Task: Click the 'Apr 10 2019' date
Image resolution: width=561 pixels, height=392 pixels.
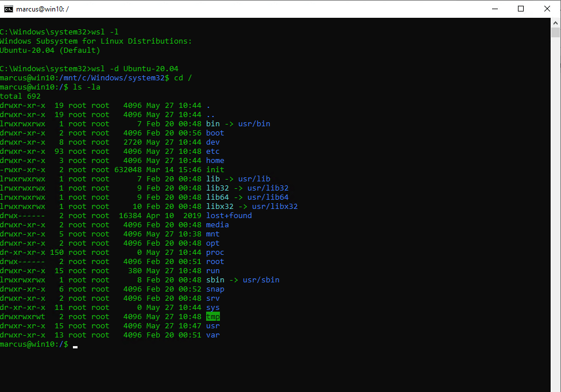Action: click(174, 216)
